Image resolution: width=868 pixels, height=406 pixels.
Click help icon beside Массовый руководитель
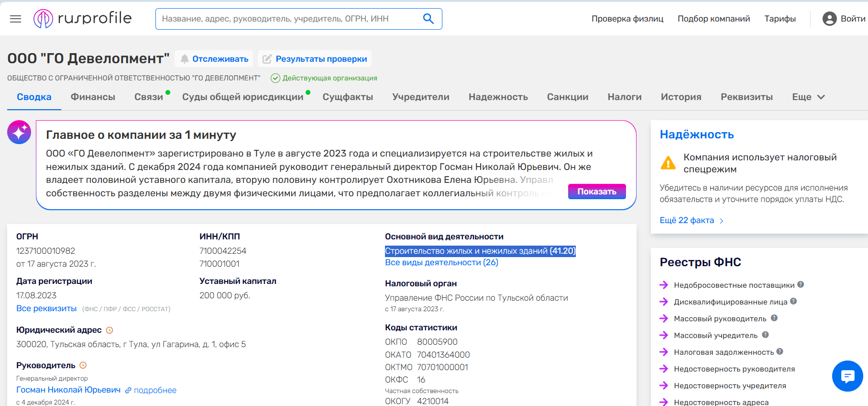[x=774, y=318]
